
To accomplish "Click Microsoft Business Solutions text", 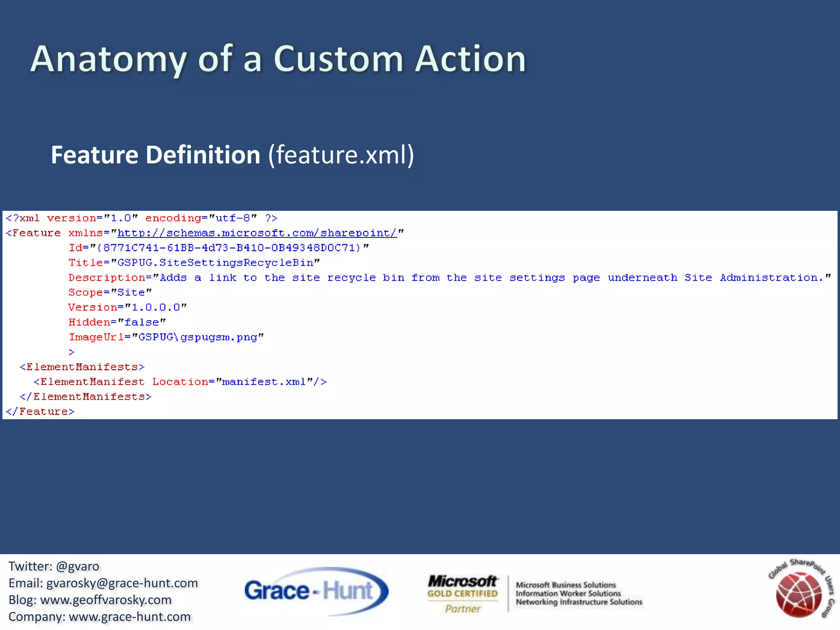I will pyautogui.click(x=566, y=585).
